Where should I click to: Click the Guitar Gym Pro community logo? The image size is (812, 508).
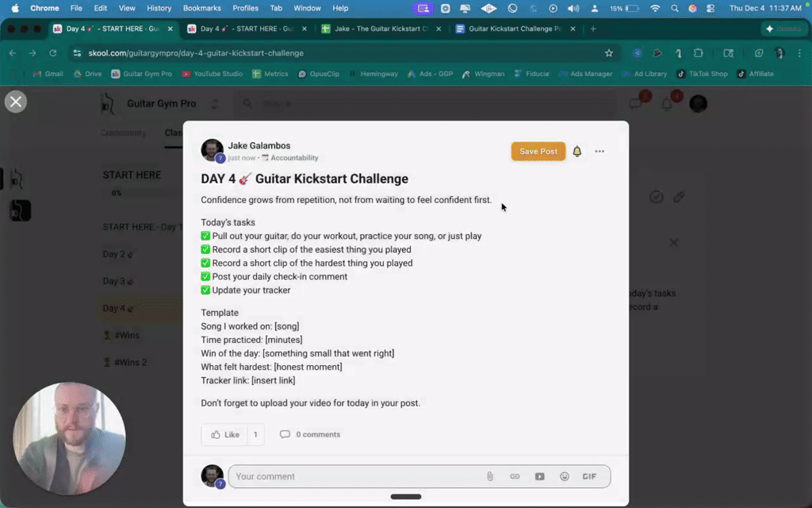(108, 103)
